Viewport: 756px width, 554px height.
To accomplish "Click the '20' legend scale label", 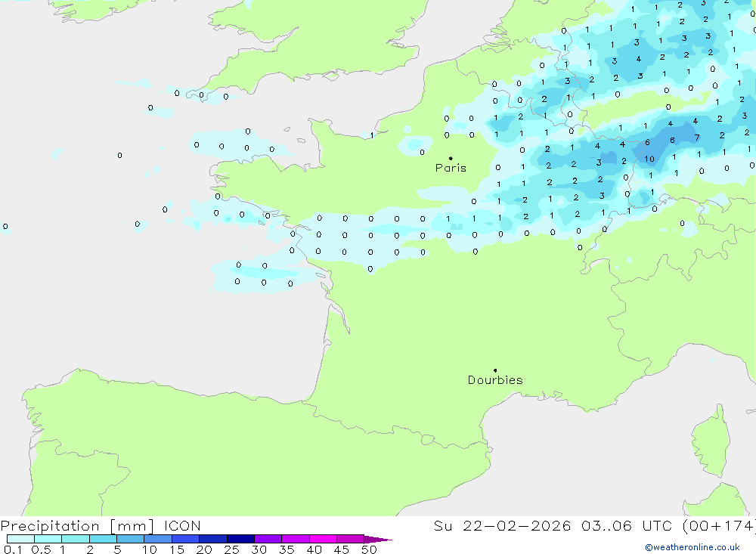I will coord(204,549).
